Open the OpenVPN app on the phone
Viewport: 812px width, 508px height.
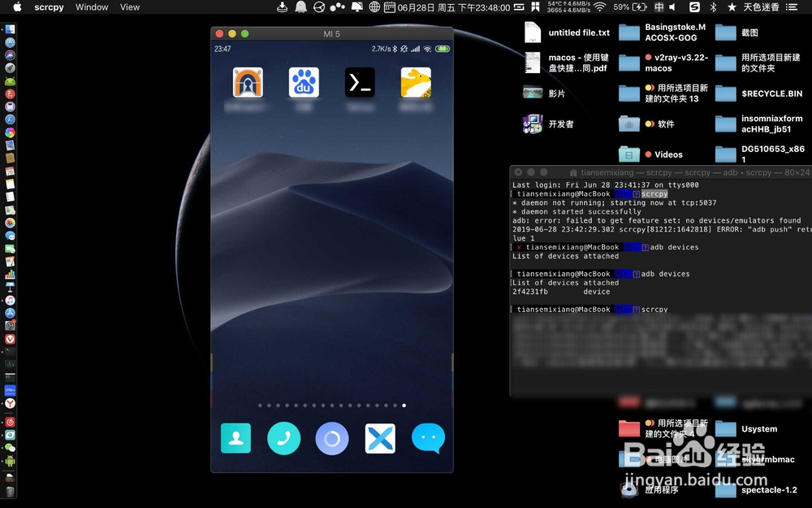point(248,82)
